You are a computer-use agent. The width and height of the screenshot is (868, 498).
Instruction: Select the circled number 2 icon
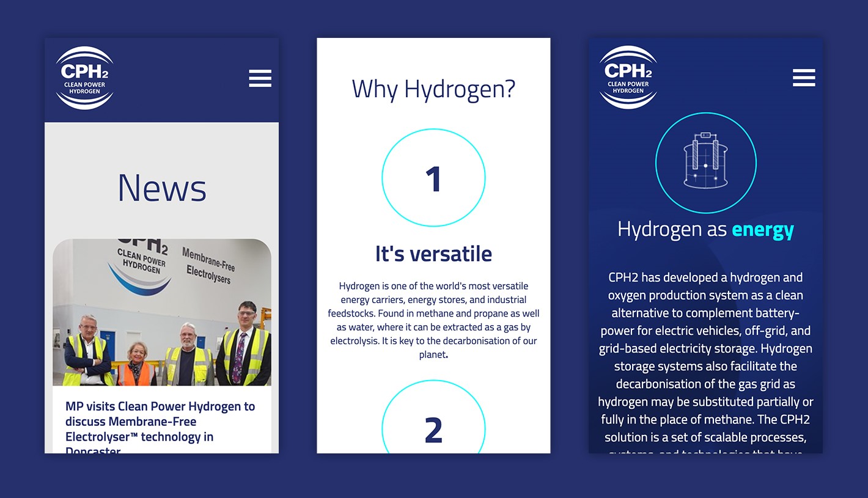point(433,422)
